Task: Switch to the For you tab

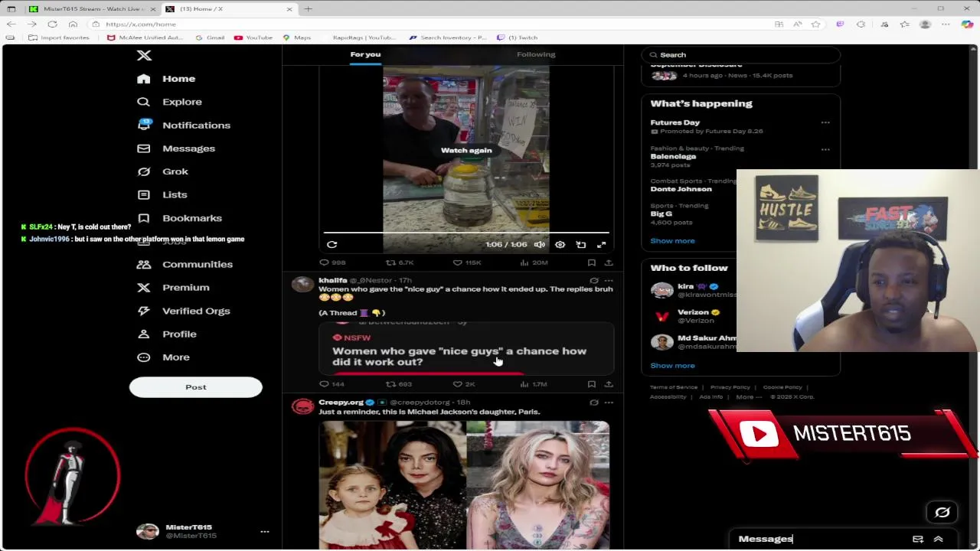Action: click(x=365, y=54)
